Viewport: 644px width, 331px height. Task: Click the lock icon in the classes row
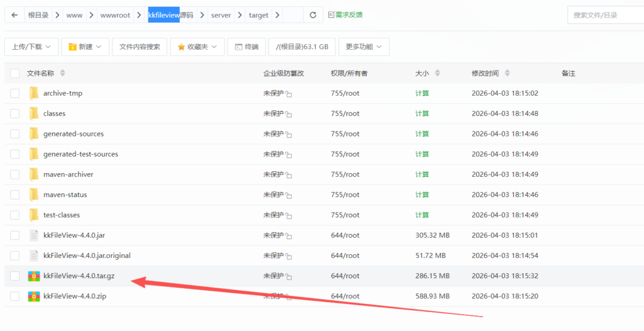(289, 115)
